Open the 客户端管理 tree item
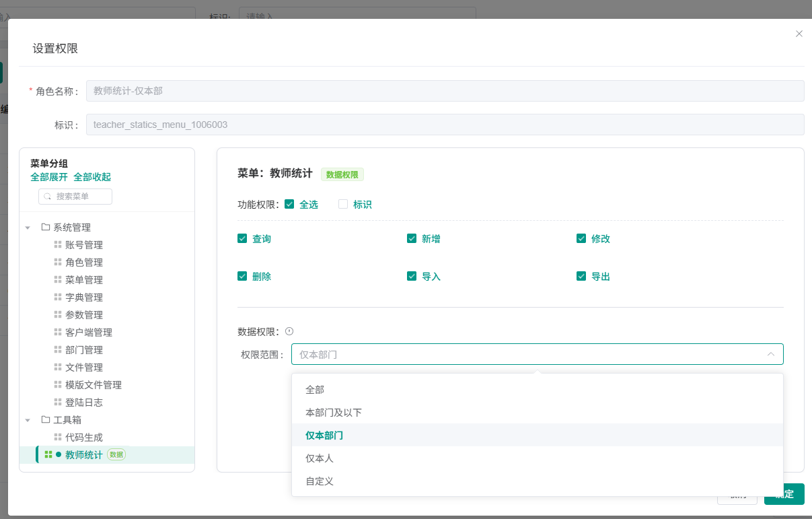The height and width of the screenshot is (519, 812). [89, 333]
